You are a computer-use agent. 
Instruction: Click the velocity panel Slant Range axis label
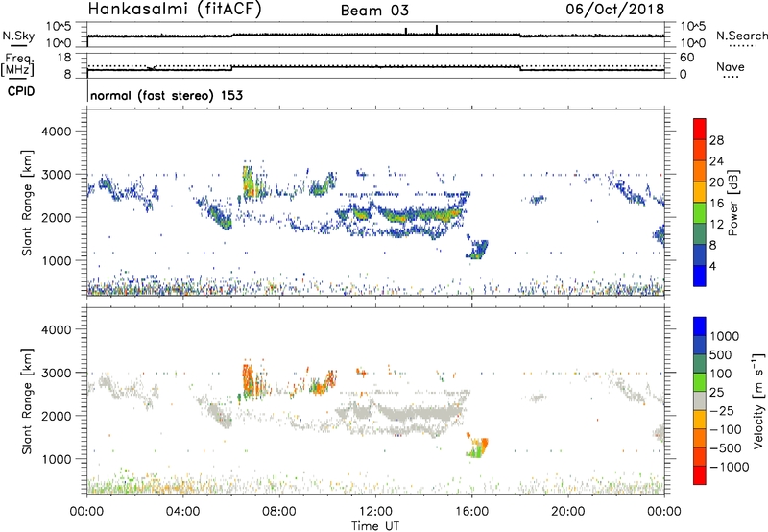pos(27,400)
